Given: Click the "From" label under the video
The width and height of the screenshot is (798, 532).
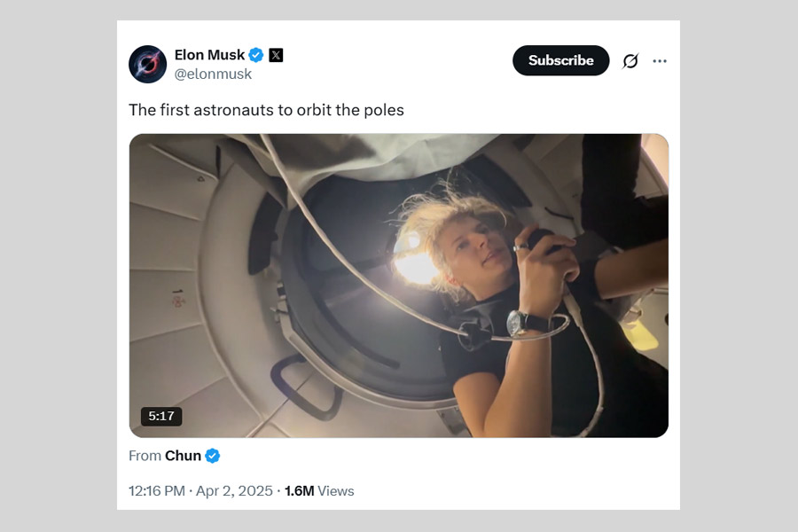Looking at the screenshot, I should pyautogui.click(x=145, y=456).
